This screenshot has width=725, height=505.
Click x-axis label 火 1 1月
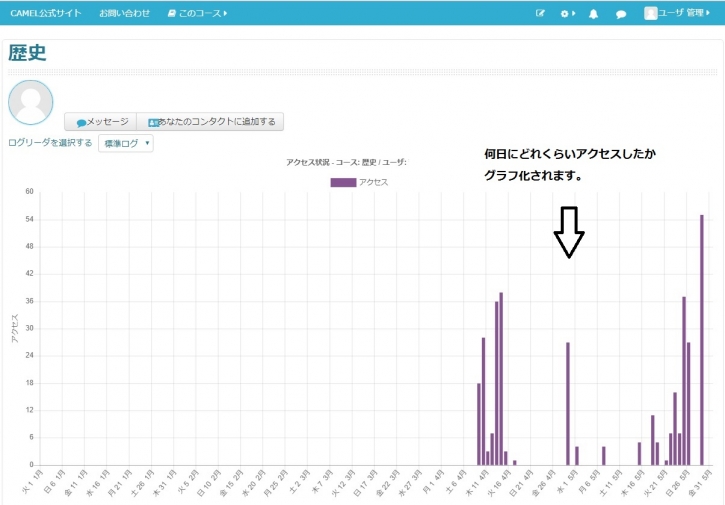pos(32,481)
